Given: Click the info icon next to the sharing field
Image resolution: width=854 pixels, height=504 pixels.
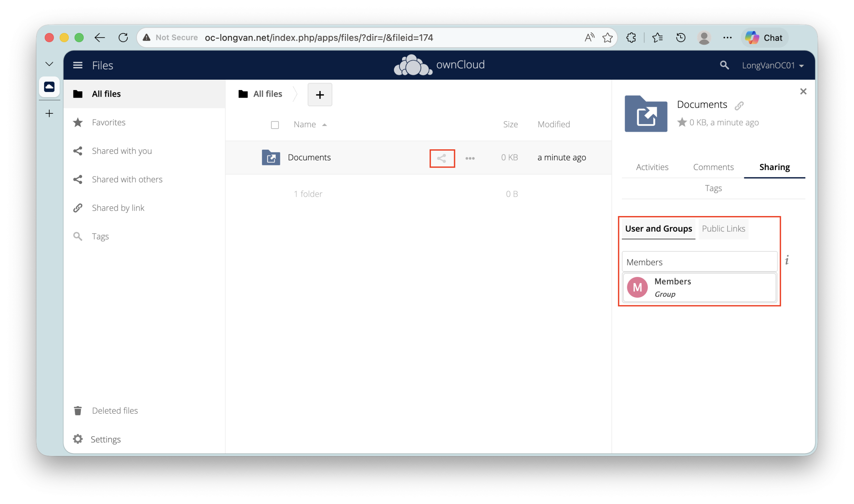Looking at the screenshot, I should [x=787, y=260].
